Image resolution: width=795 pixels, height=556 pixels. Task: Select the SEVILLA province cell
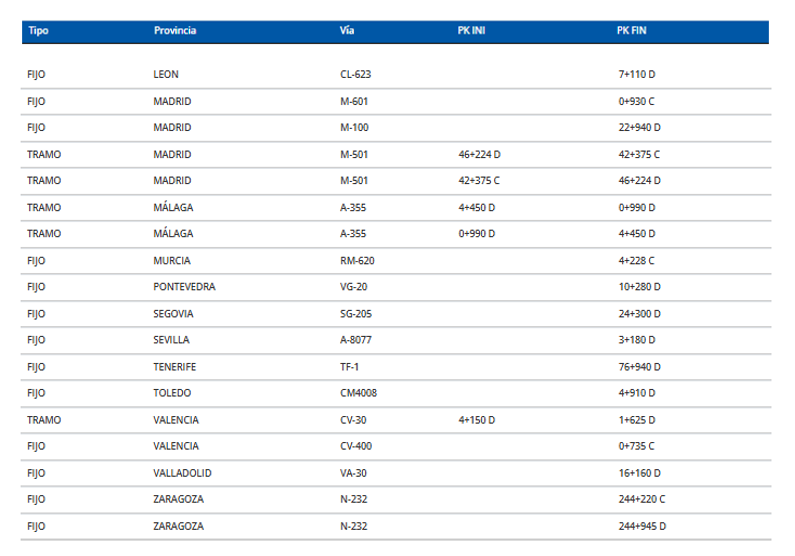tap(172, 340)
